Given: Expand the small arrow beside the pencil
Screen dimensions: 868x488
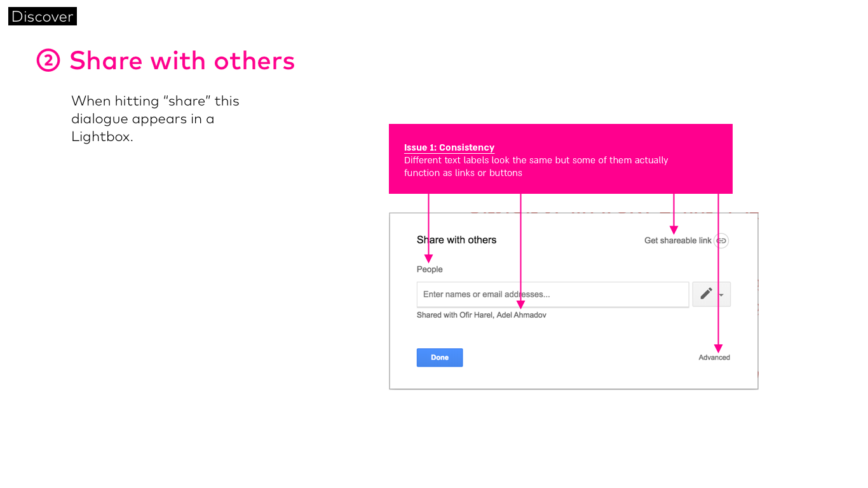Looking at the screenshot, I should pos(721,295).
